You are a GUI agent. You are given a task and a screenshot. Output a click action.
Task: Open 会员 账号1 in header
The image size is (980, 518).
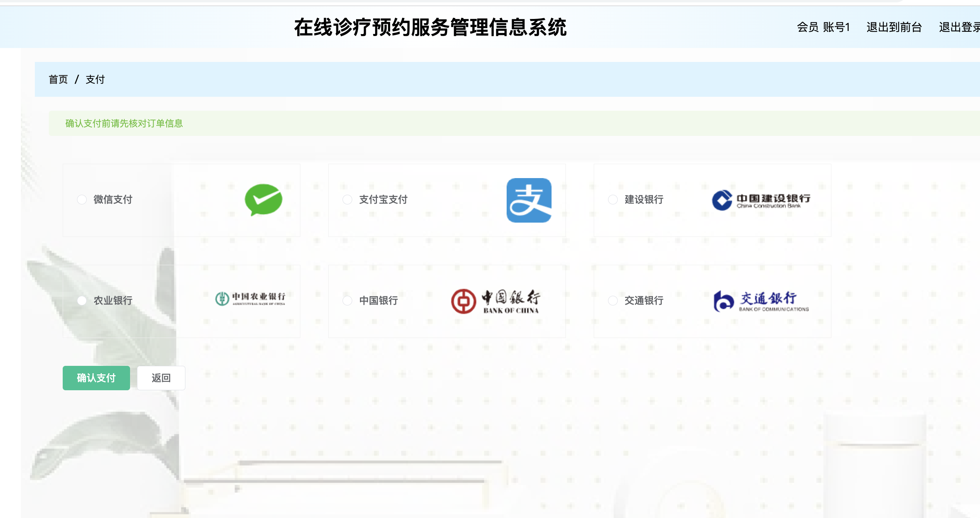tap(823, 27)
